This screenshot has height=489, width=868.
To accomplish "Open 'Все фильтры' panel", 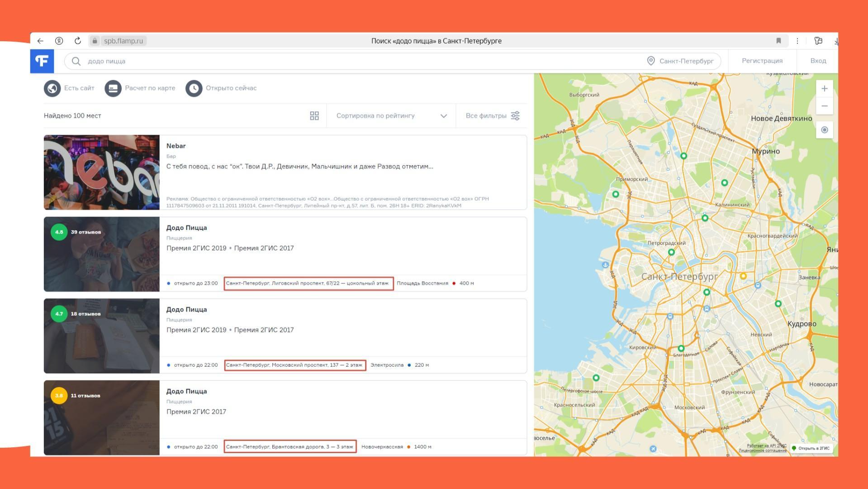I will (493, 116).
